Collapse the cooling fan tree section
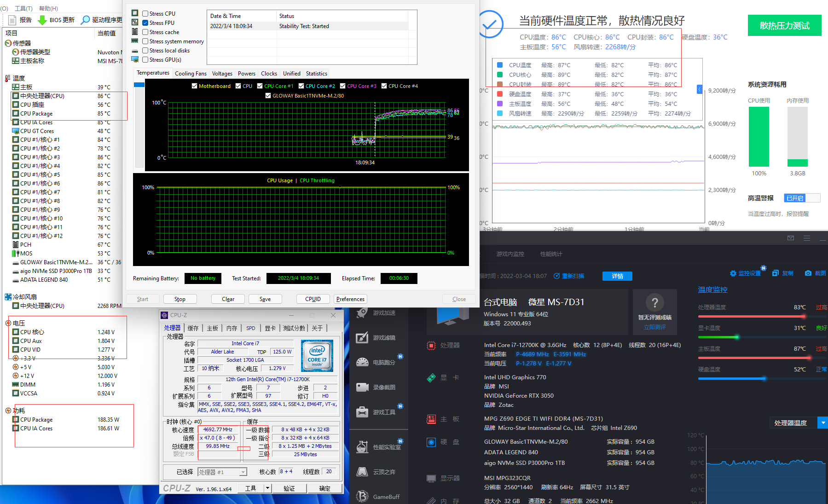 click(8, 297)
